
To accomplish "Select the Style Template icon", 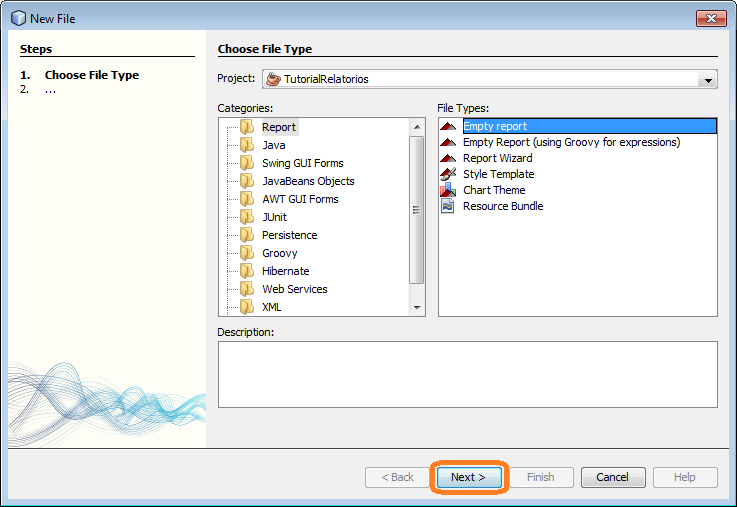I will pyautogui.click(x=448, y=174).
